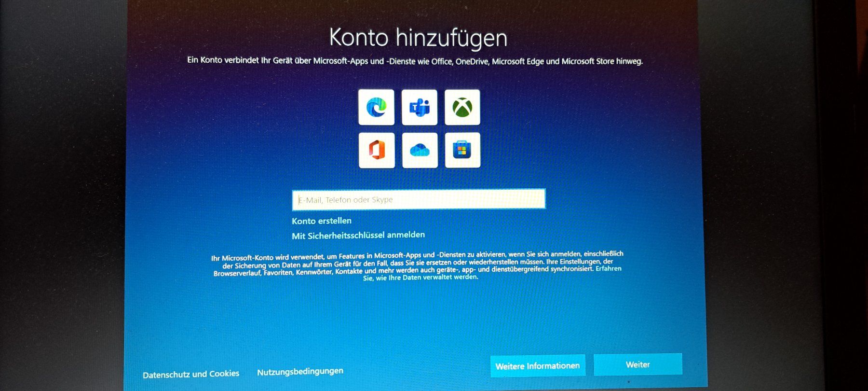Open the Konto erstellen link
The width and height of the screenshot is (868, 391).
322,221
